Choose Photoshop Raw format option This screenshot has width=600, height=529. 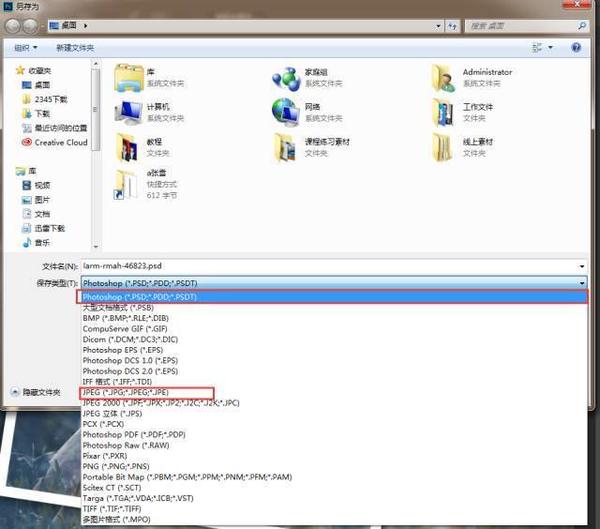click(334, 445)
